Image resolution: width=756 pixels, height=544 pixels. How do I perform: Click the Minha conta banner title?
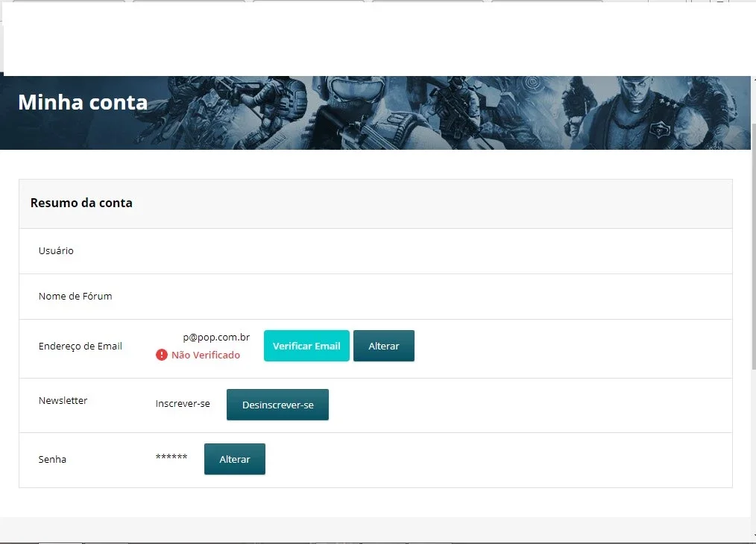tap(83, 102)
